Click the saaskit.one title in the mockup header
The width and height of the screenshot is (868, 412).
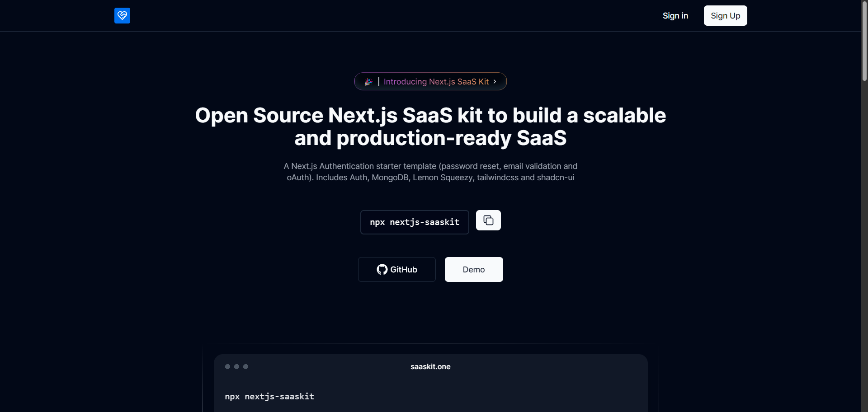430,366
